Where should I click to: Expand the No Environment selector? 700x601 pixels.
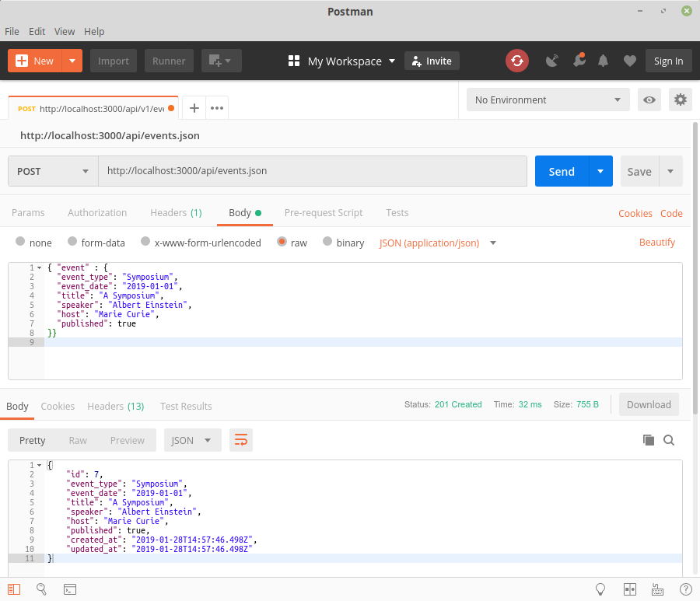pos(548,100)
